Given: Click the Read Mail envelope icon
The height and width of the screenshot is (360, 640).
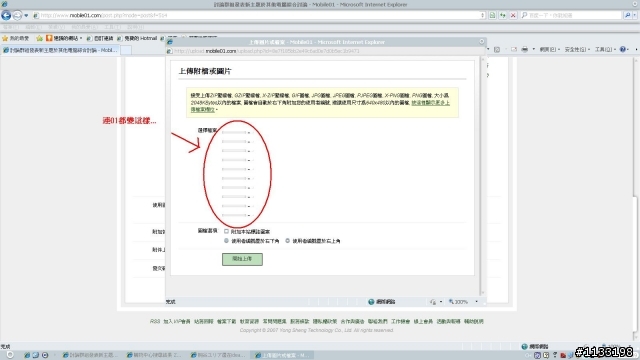Looking at the screenshot, I should pos(514,49).
